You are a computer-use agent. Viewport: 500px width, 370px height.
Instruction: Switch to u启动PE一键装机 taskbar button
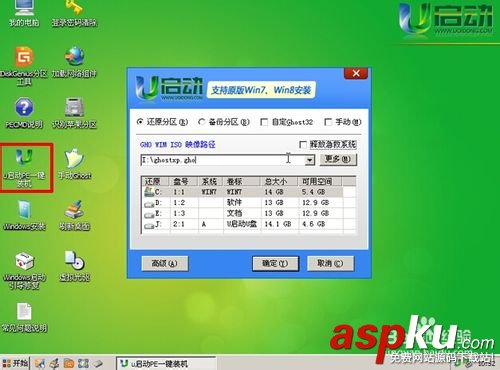tap(166, 364)
